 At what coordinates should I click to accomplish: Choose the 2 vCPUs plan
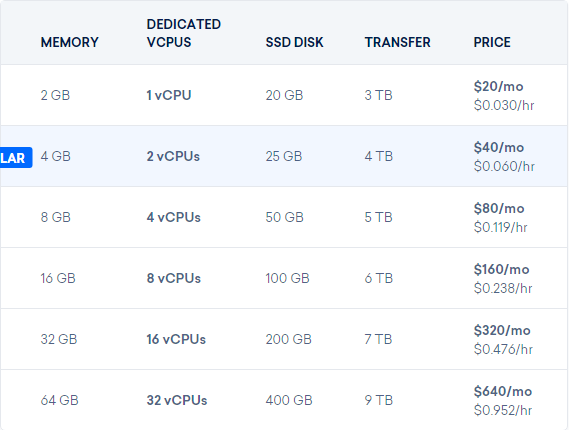[173, 156]
